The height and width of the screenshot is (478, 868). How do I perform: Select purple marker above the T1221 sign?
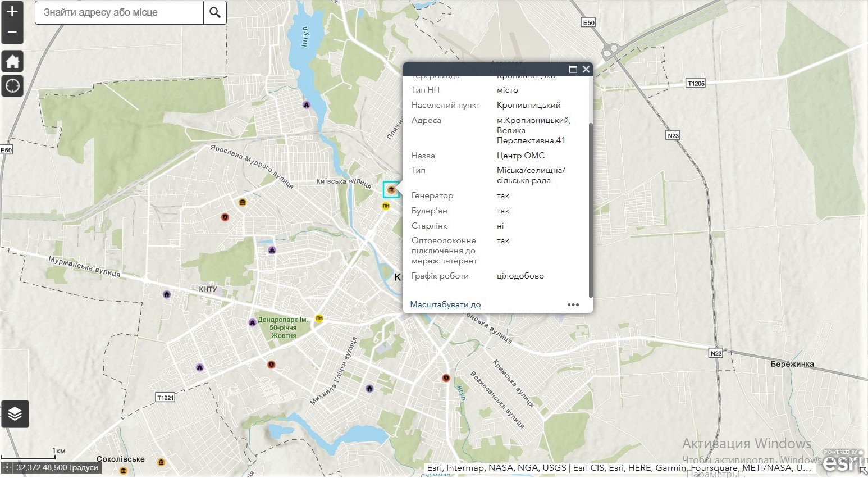coord(200,368)
